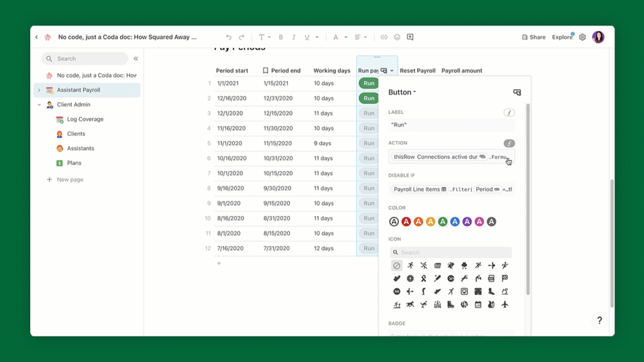
Task: Collapse the sidebar with double chevron
Action: click(x=136, y=59)
